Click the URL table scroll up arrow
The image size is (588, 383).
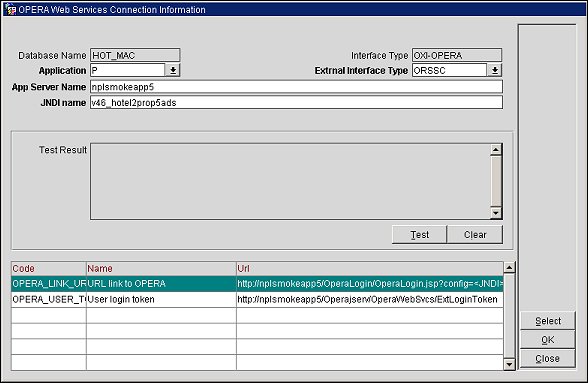point(509,267)
